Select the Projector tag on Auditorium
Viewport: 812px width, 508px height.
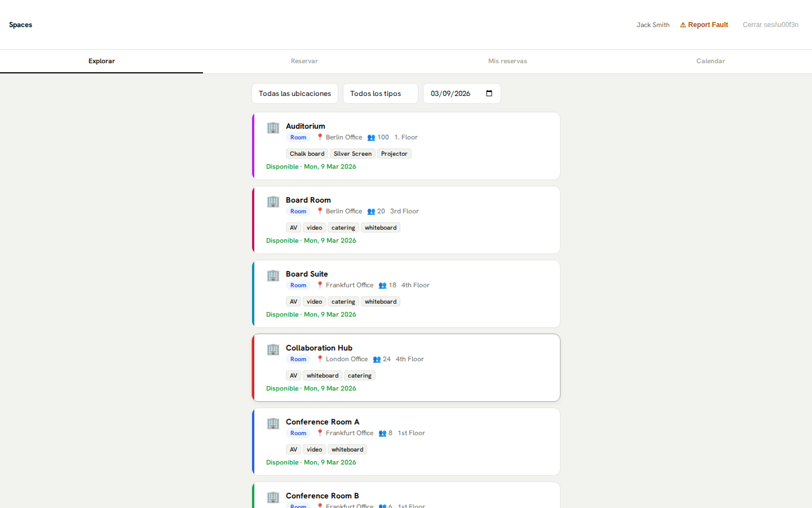point(394,154)
